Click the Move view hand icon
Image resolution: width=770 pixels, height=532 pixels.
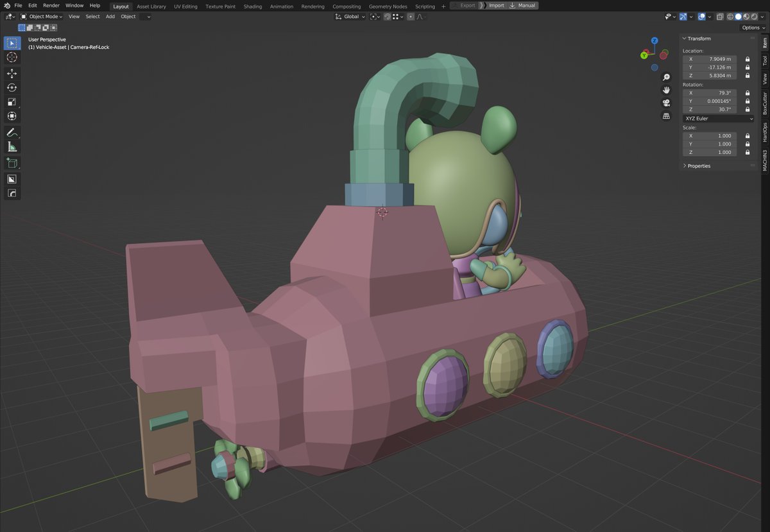[x=666, y=90]
